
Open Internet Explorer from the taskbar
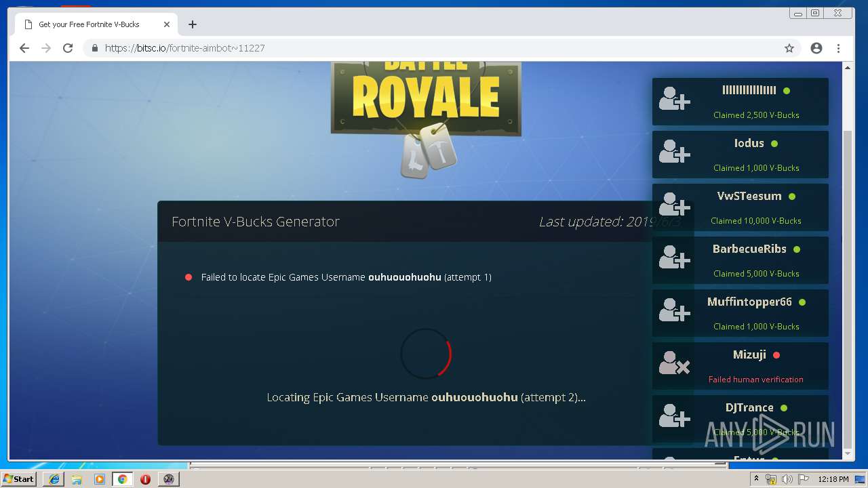click(x=54, y=479)
